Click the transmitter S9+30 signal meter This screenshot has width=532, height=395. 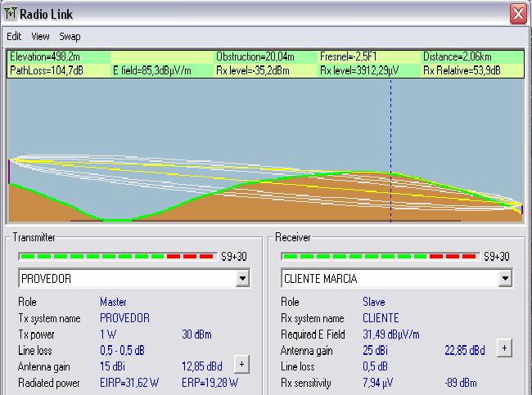(118, 256)
